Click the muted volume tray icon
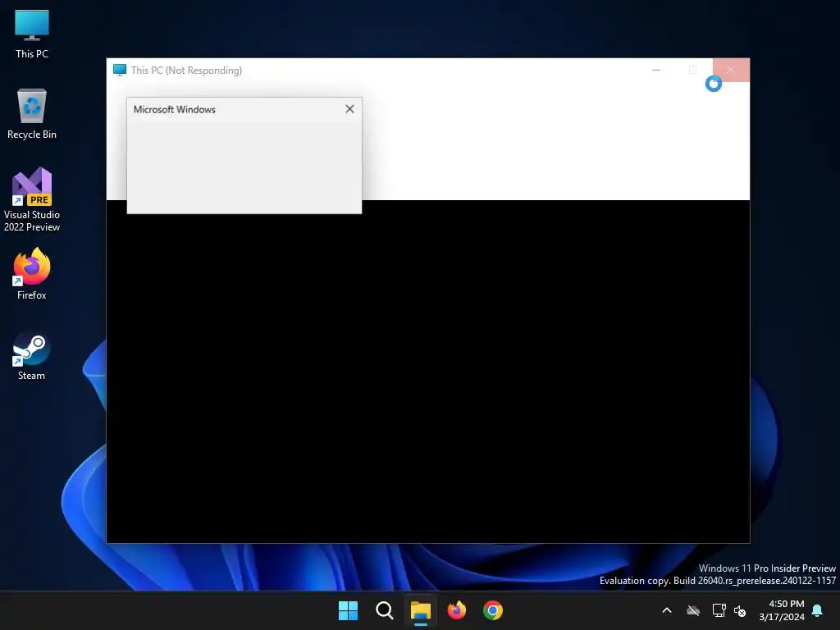Screen dimensions: 840x630 point(741,610)
